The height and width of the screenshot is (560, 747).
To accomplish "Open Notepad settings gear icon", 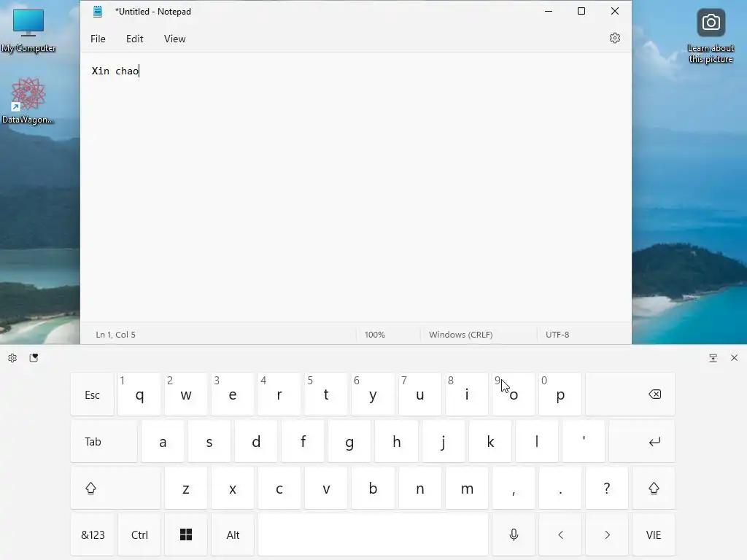I will point(614,38).
